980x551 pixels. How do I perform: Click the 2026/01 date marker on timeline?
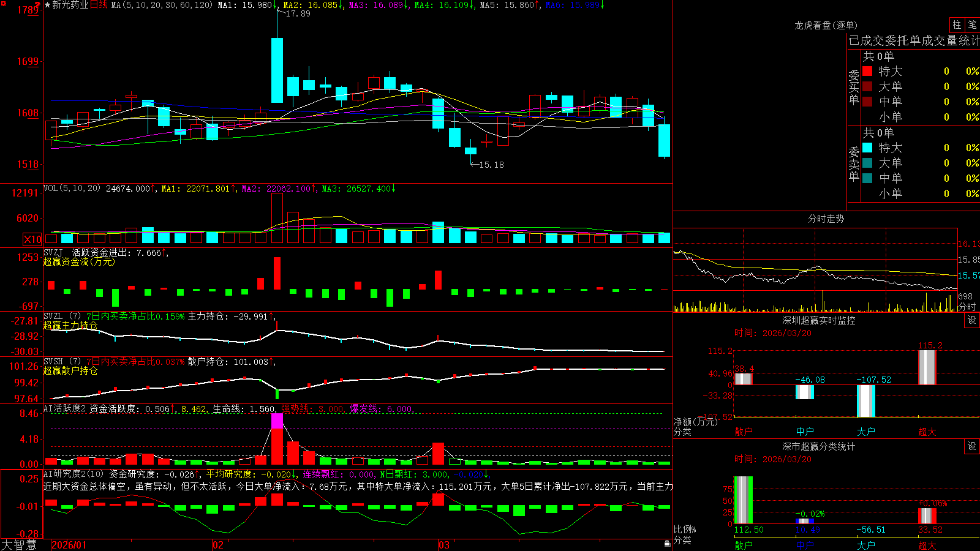tap(69, 545)
